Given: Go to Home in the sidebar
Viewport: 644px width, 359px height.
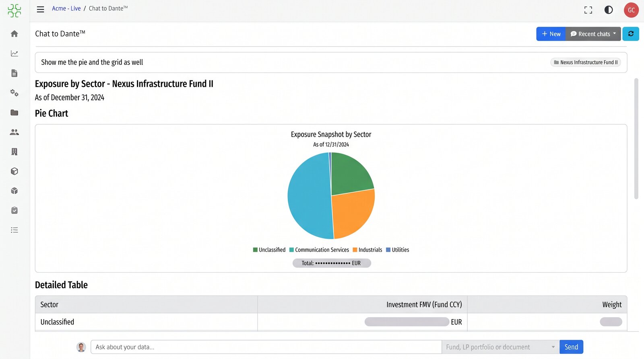Looking at the screenshot, I should point(14,34).
